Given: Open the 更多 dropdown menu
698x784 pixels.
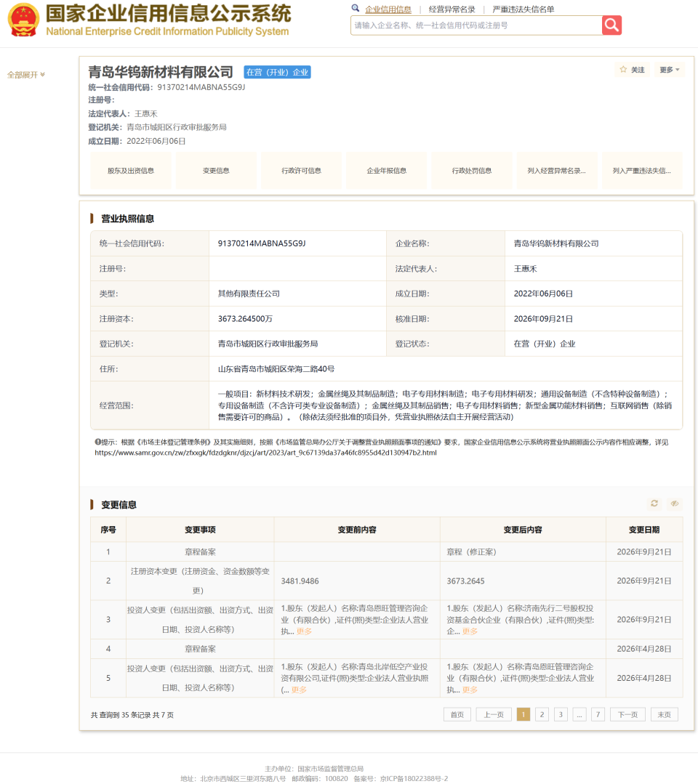Looking at the screenshot, I should click(x=669, y=70).
